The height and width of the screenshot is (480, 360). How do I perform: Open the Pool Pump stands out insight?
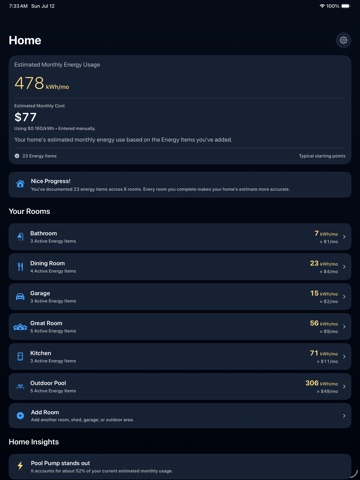pyautogui.click(x=180, y=467)
